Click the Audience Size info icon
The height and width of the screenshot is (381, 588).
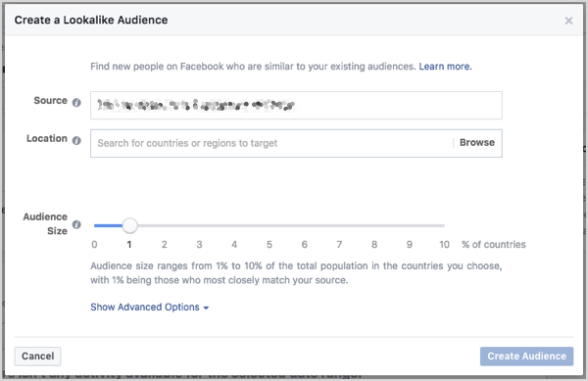[76, 224]
